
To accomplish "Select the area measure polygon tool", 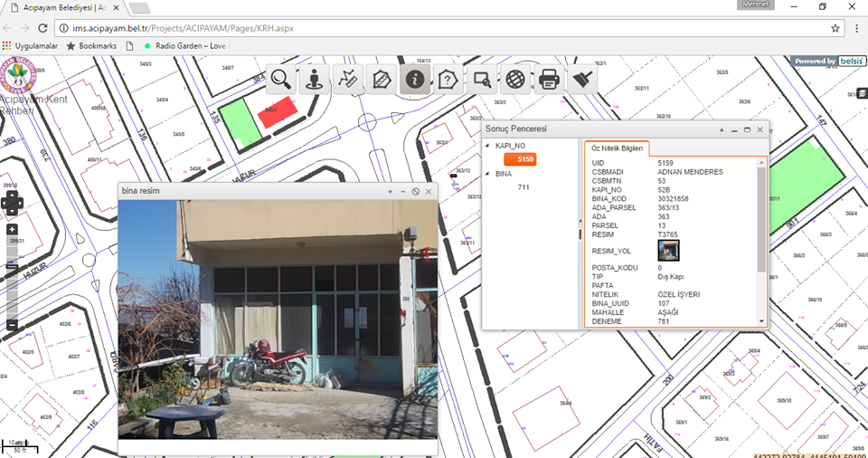I will (382, 80).
